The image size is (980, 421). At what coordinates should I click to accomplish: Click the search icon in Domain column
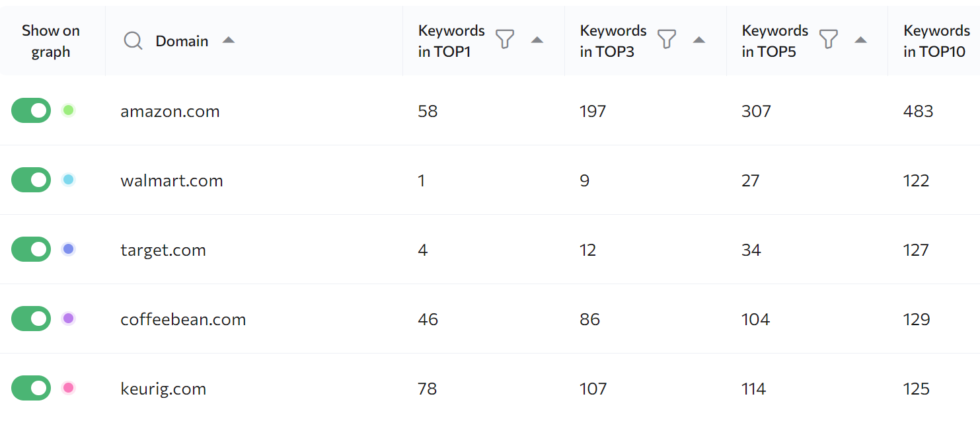pos(133,40)
